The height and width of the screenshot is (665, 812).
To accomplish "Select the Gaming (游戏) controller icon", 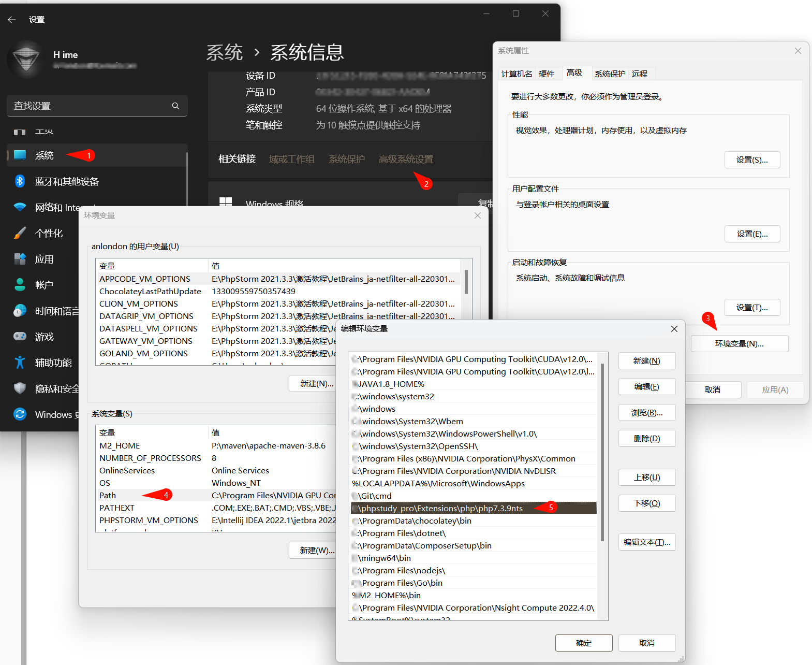I will pyautogui.click(x=20, y=337).
